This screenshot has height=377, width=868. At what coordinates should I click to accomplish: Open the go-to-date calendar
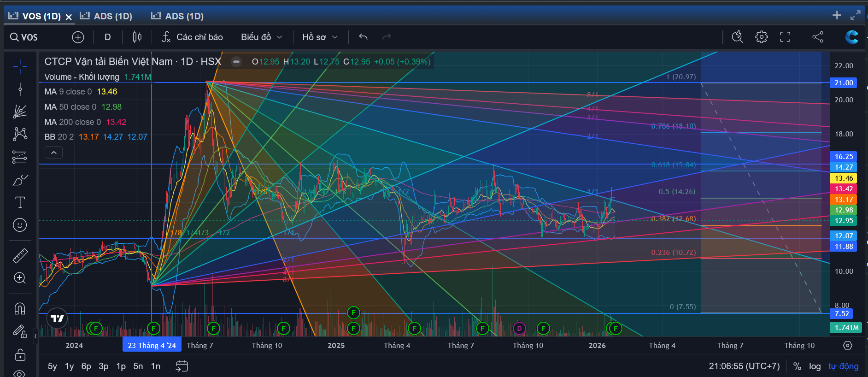[x=182, y=366]
